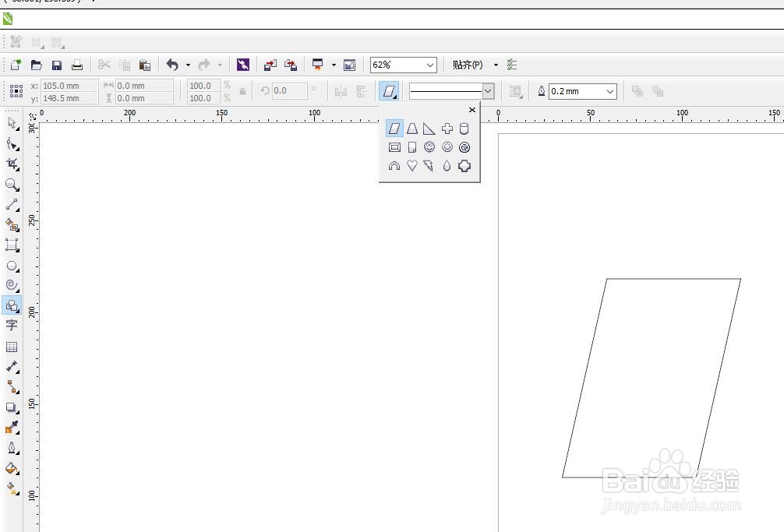Select the Interactive Fill tool
The width and height of the screenshot is (784, 532).
[x=12, y=488]
